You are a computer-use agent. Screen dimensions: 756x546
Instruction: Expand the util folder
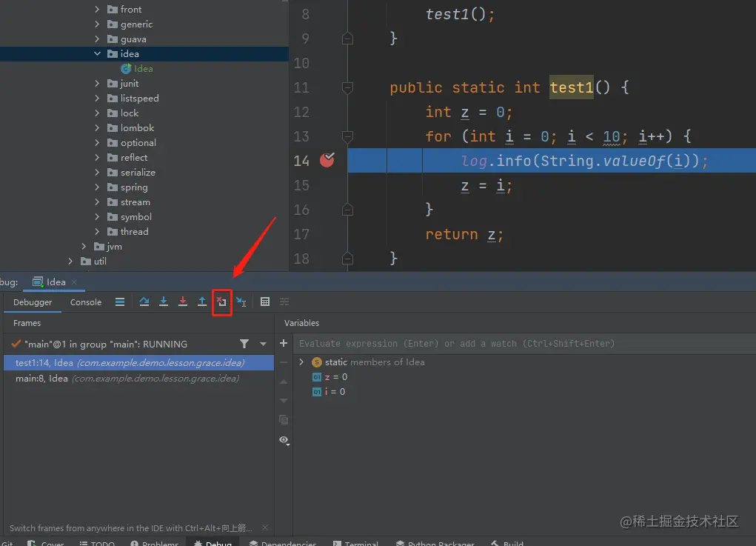pyautogui.click(x=70, y=261)
